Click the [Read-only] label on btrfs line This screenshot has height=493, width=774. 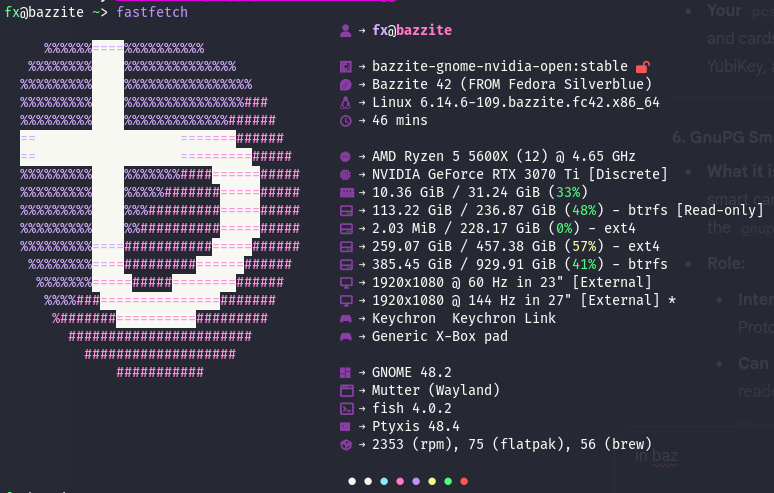click(x=720, y=211)
